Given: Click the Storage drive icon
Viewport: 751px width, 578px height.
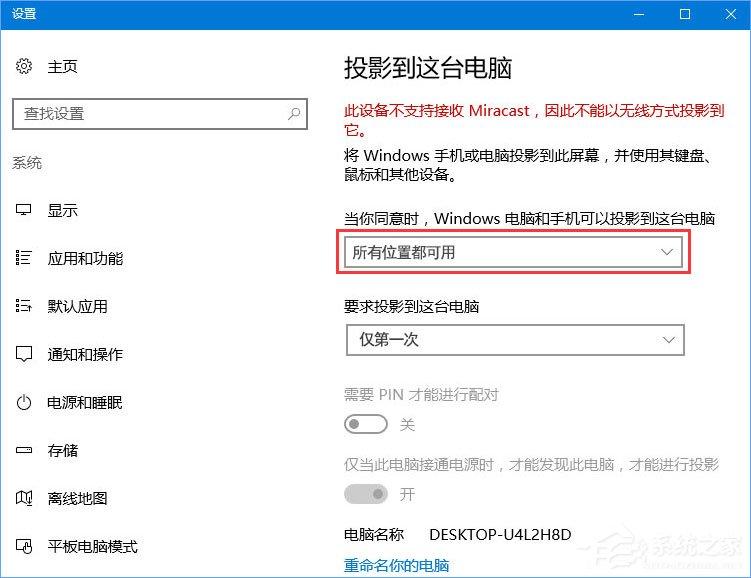Looking at the screenshot, I should point(24,450).
